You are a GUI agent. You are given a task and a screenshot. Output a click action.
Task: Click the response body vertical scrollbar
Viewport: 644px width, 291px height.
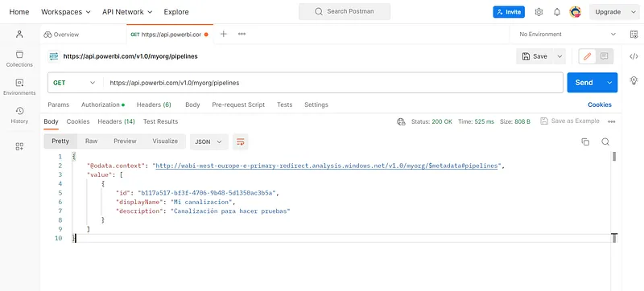(x=615, y=156)
